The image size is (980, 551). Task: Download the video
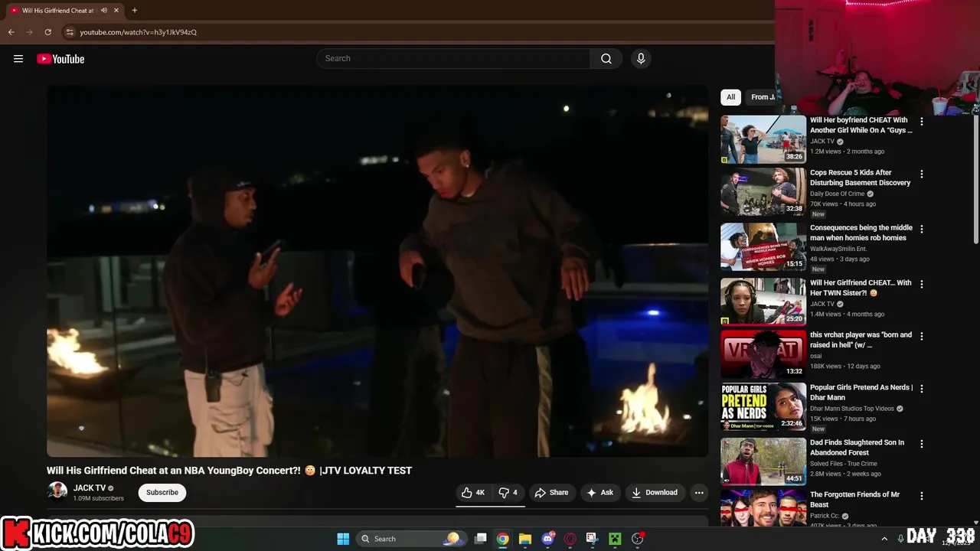pyautogui.click(x=655, y=493)
